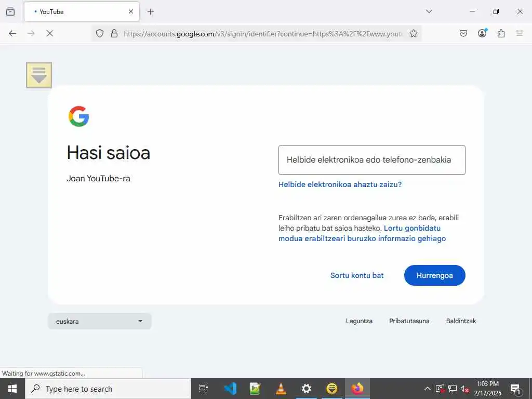532x399 pixels.
Task: Open Settings gear on taskbar
Action: point(307,389)
